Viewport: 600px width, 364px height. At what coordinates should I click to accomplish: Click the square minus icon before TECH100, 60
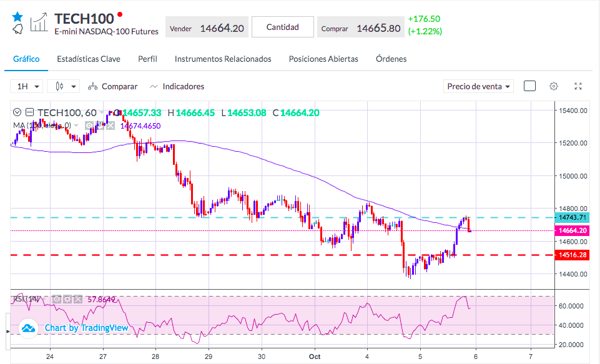click(29, 112)
